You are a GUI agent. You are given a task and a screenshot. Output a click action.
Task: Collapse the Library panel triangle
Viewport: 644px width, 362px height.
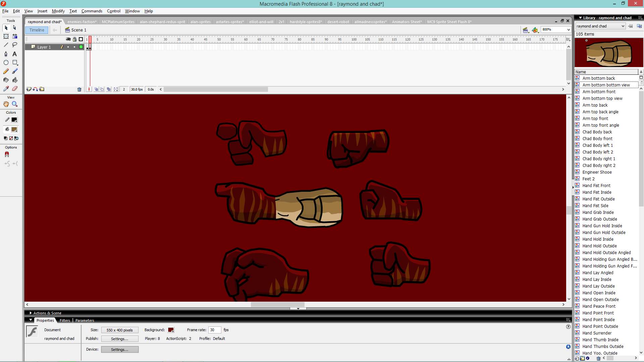[580, 18]
